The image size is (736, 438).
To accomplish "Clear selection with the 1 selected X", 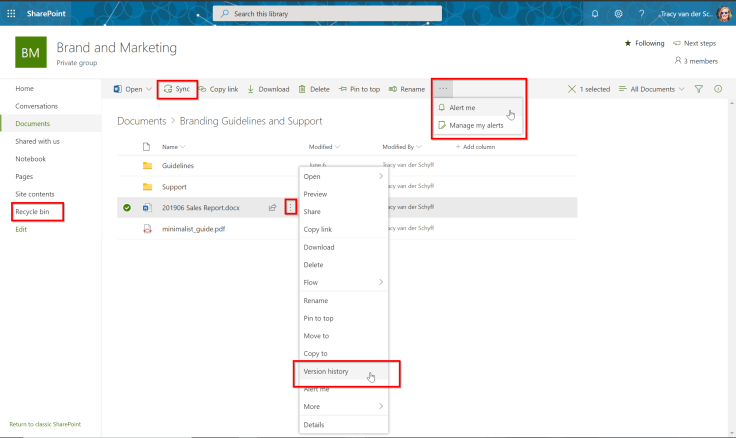I will tap(572, 89).
